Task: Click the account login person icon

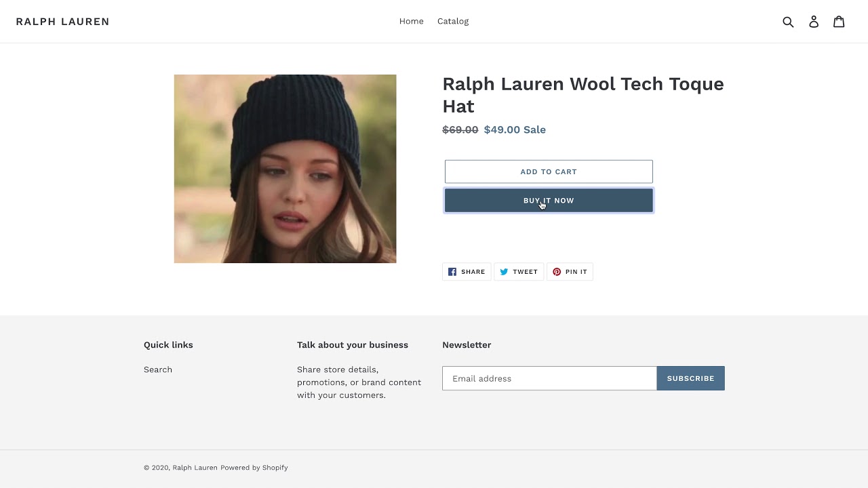Action: click(814, 22)
